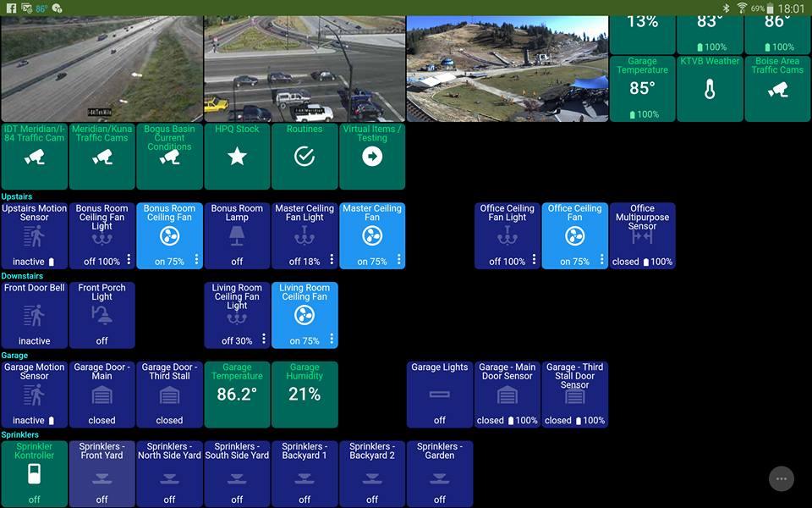View Garage - Main Door Sensor tile
The image size is (812, 508).
coord(507,395)
